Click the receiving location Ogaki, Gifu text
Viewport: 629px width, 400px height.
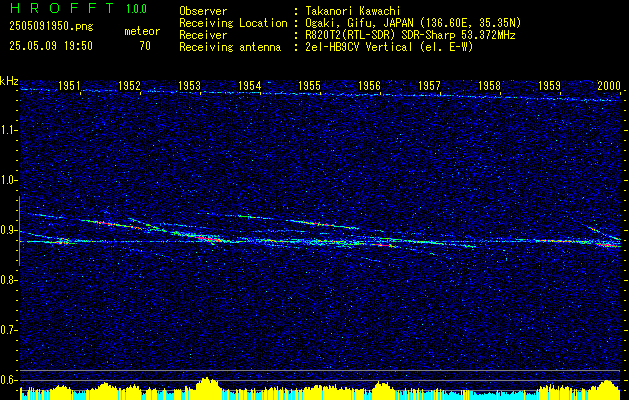[413, 23]
